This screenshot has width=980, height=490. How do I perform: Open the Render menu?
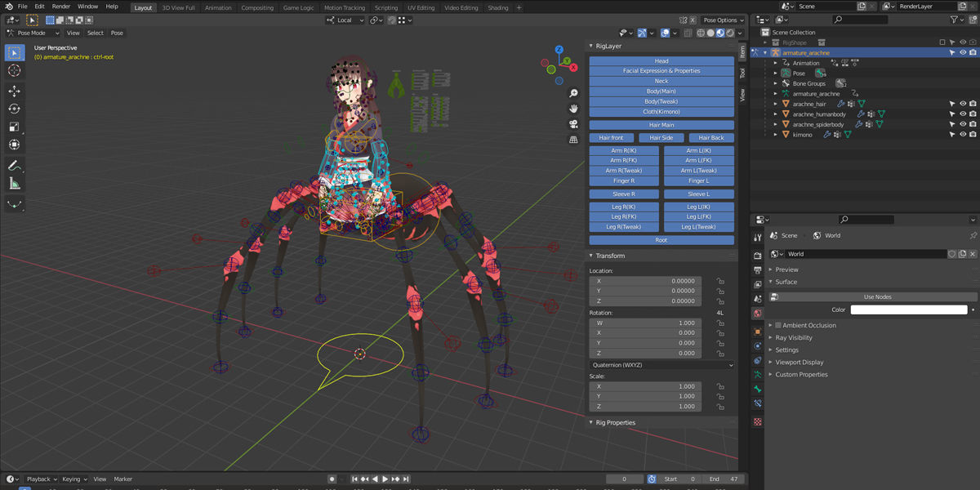[61, 7]
